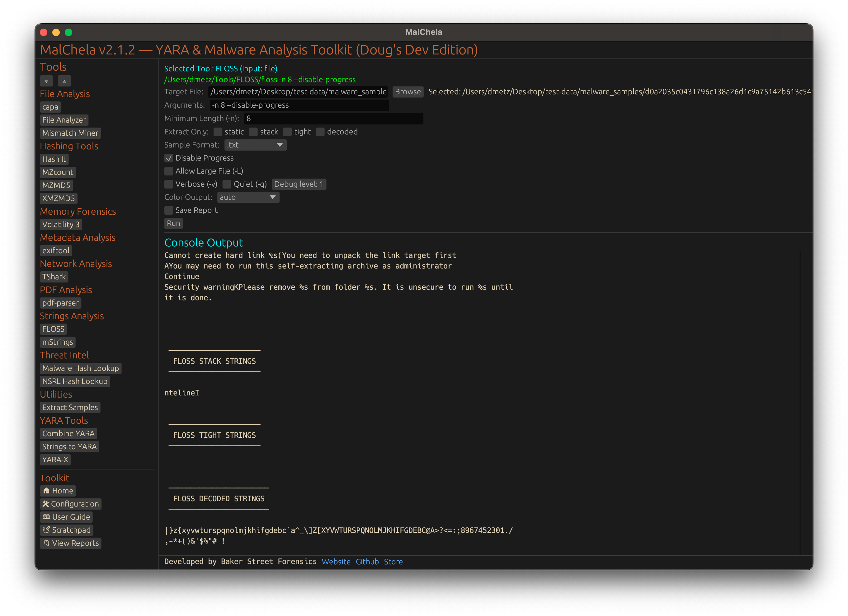Image resolution: width=848 pixels, height=616 pixels.
Task: Open View Reports with clip icon
Action: (71, 543)
